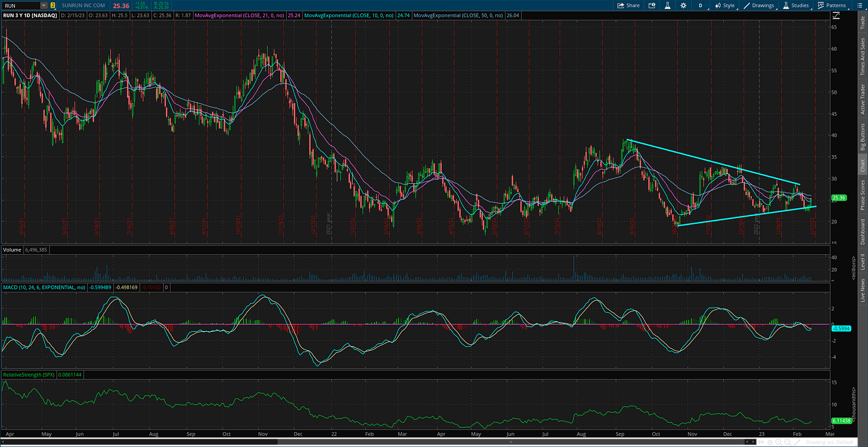Image resolution: width=868 pixels, height=447 pixels.
Task: Click the Share button
Action: point(628,5)
